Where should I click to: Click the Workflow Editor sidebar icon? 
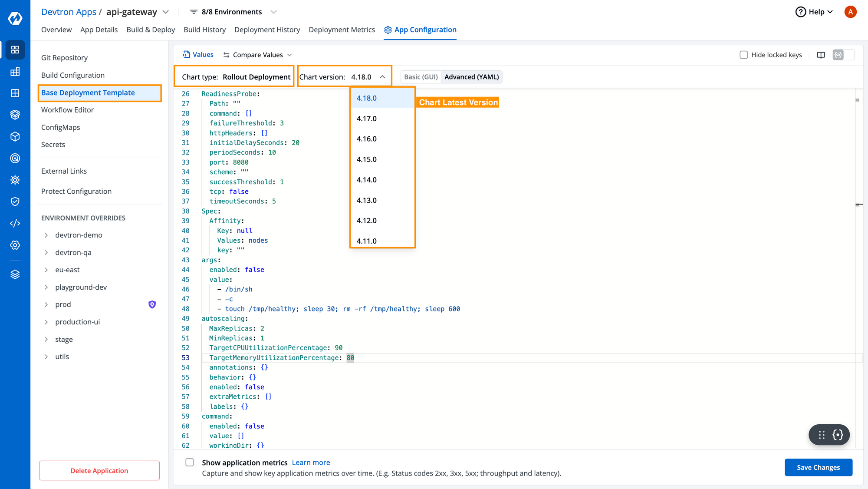coord(67,110)
